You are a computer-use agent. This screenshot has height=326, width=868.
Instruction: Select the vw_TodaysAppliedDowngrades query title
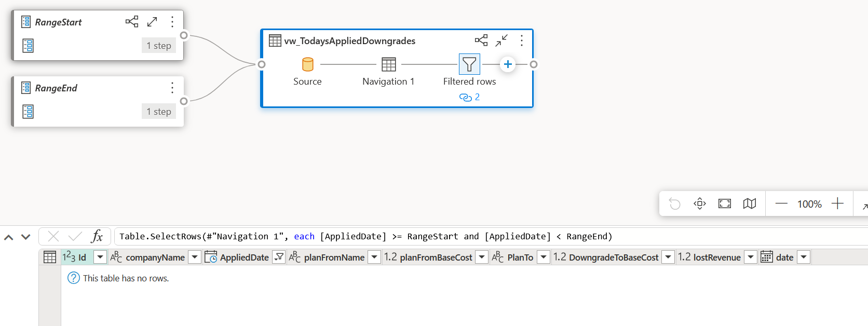[350, 41]
